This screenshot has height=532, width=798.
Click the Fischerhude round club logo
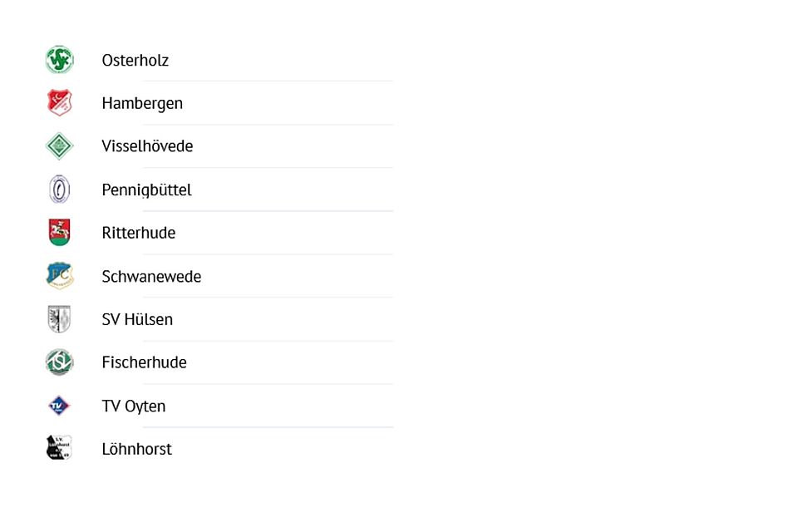59,362
